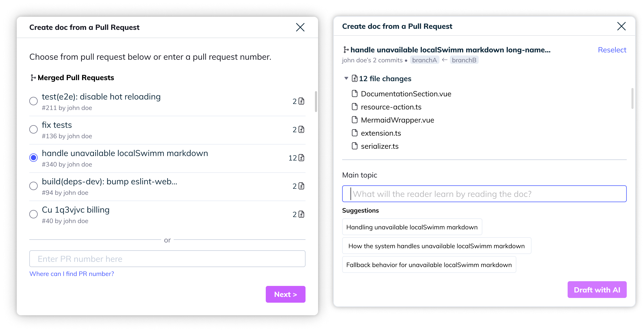The image size is (644, 332).
Task: Select the test(e2e) disable hot reloading radio
Action: (x=33, y=101)
